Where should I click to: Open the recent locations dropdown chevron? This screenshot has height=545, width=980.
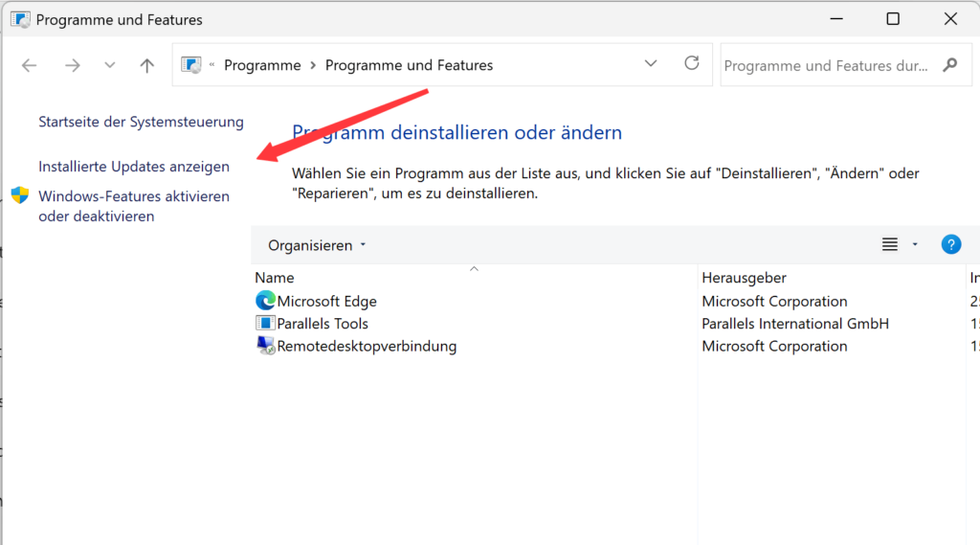(109, 65)
